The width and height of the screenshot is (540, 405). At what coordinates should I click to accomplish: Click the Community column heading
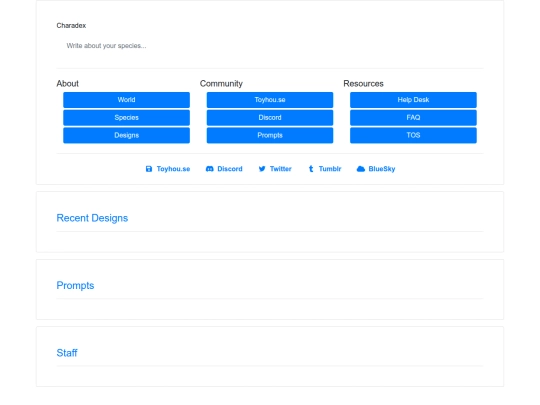pyautogui.click(x=221, y=84)
